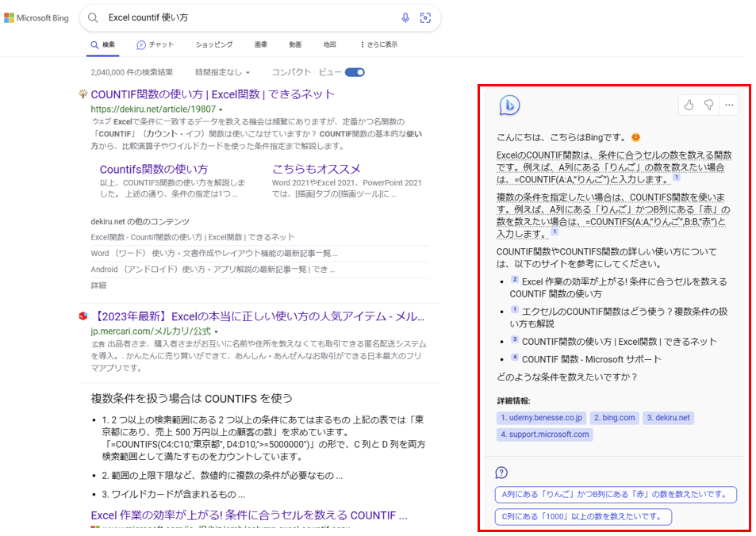Click the Bing chat logo in answer panel
This screenshot has height=536, width=756.
coord(509,105)
